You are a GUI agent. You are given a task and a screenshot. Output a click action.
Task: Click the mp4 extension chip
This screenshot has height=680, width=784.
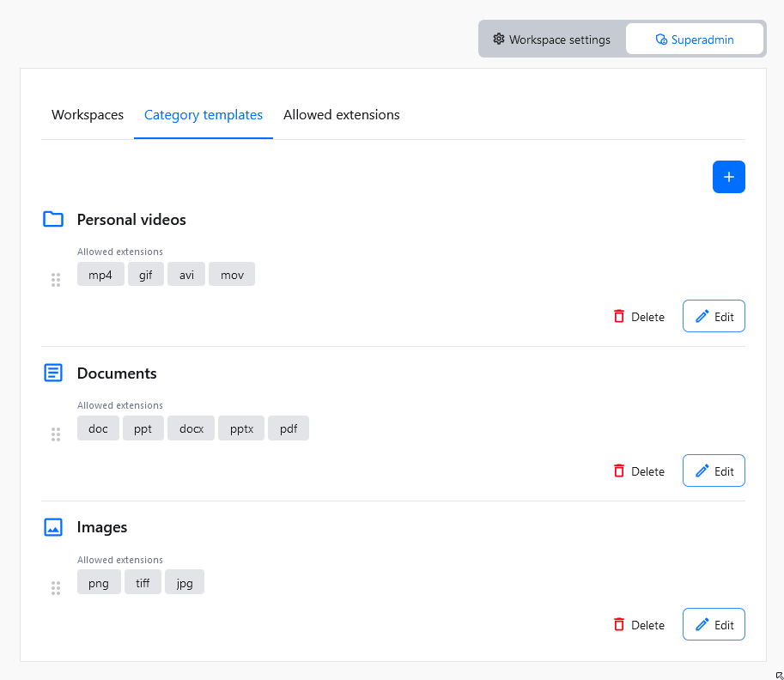pos(100,275)
